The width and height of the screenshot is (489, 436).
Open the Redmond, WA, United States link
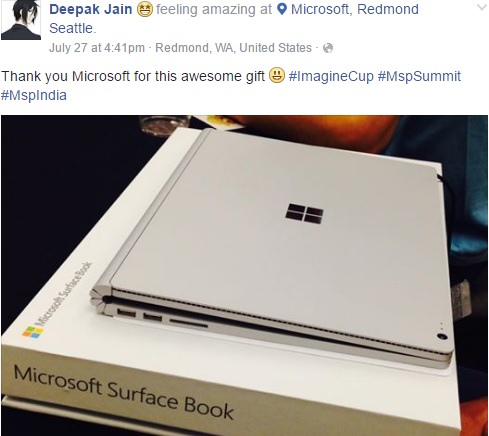coord(233,48)
